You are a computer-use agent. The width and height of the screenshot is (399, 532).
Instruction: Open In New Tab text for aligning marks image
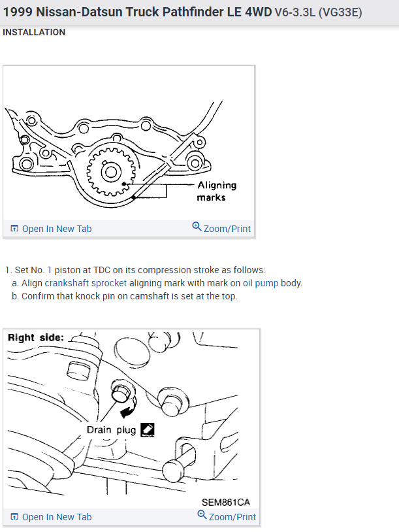57,229
